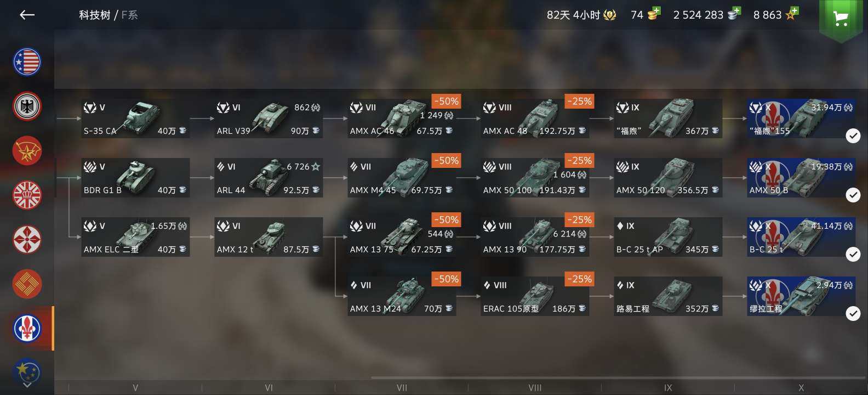Viewport: 868px width, 395px height.
Task: Open the discounted AMX 13 75 card
Action: click(402, 237)
